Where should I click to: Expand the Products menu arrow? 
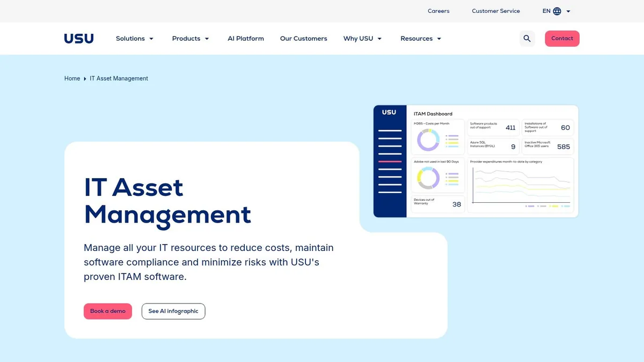tap(207, 39)
